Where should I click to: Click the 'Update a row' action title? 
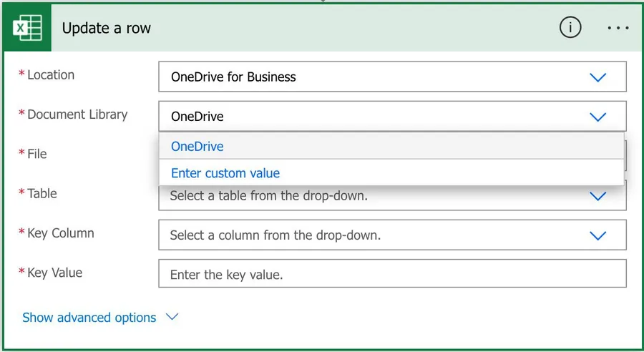(107, 29)
